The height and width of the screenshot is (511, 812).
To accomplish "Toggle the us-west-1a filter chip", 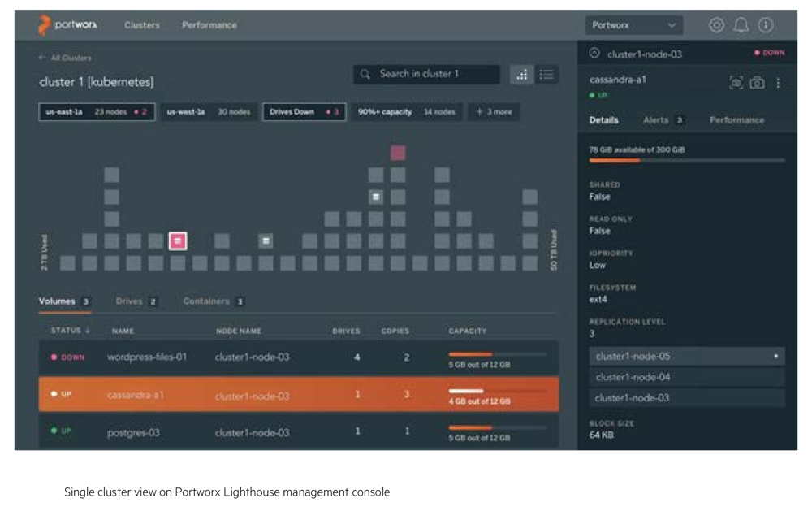I will click(209, 112).
